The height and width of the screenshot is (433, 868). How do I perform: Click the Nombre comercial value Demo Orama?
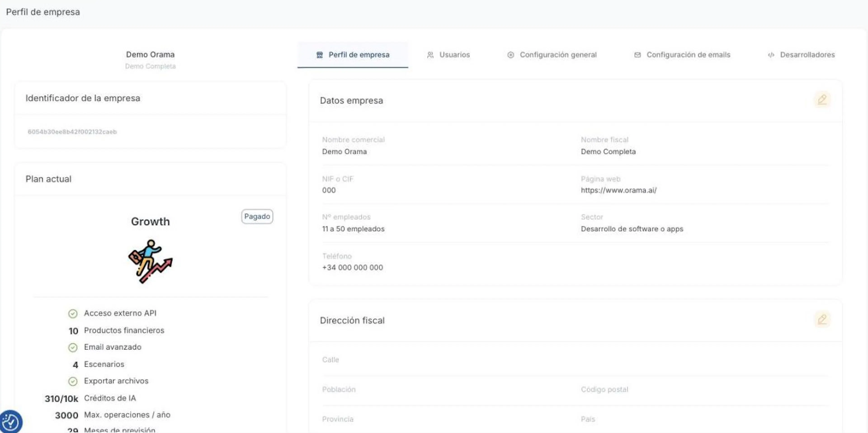click(x=344, y=152)
